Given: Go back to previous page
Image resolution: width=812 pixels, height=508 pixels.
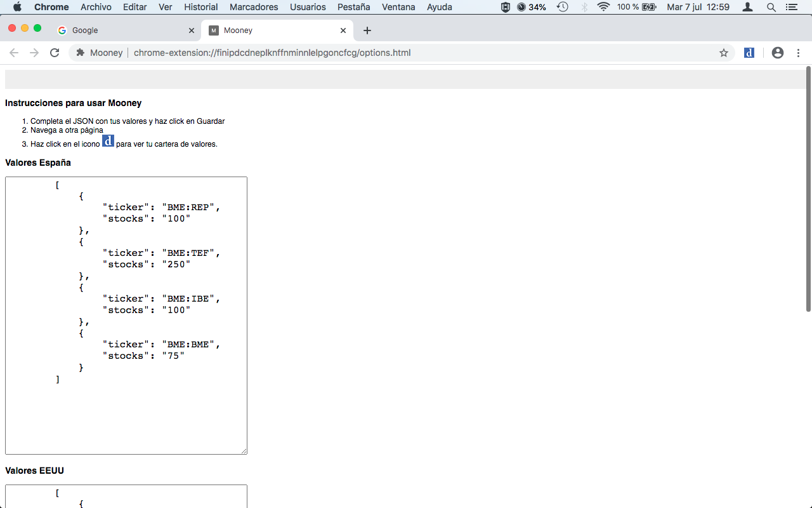Looking at the screenshot, I should coord(14,53).
